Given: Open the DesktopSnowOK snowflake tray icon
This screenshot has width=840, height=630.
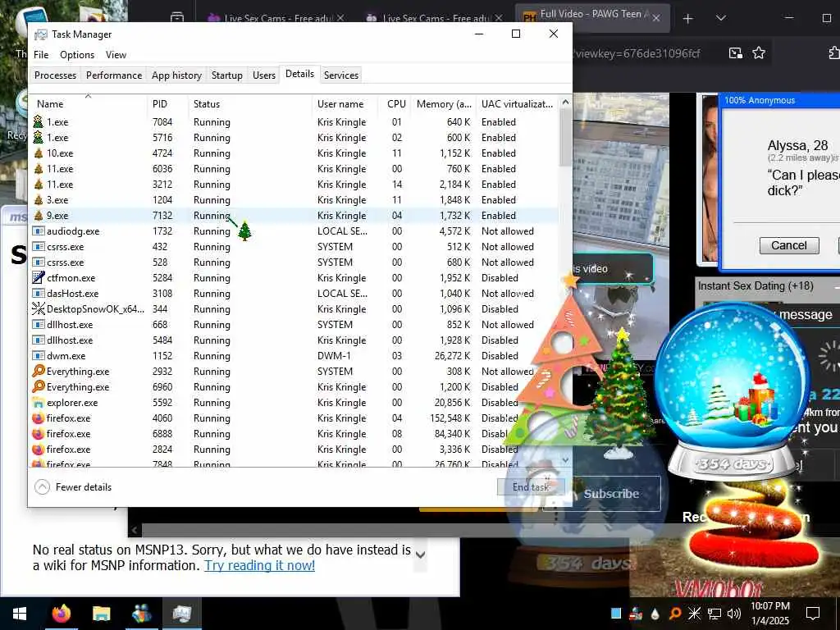Looking at the screenshot, I should tap(694, 614).
